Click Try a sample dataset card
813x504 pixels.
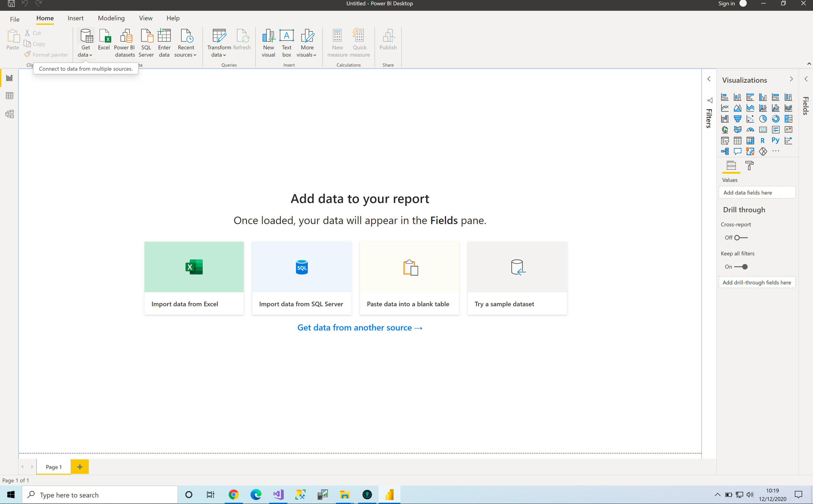tap(517, 278)
